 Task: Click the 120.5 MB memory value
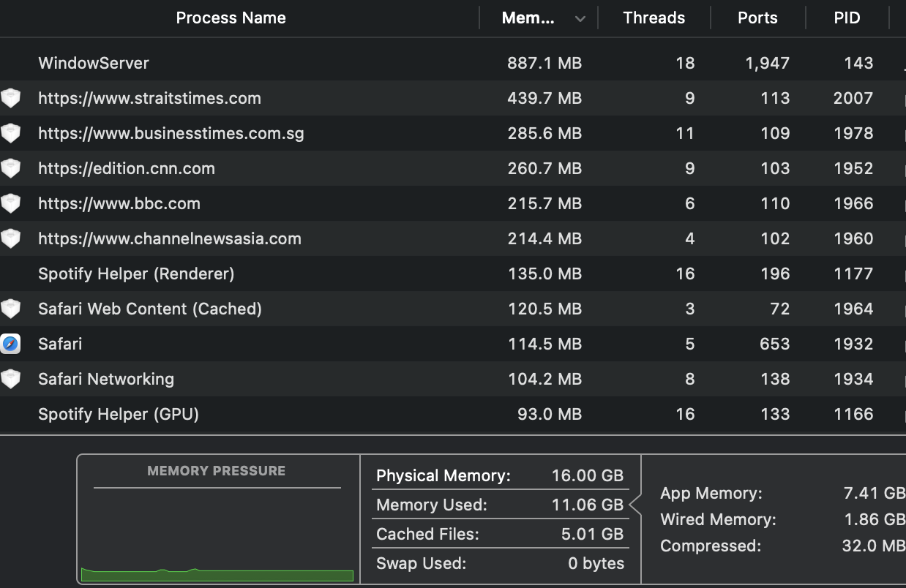[544, 309]
